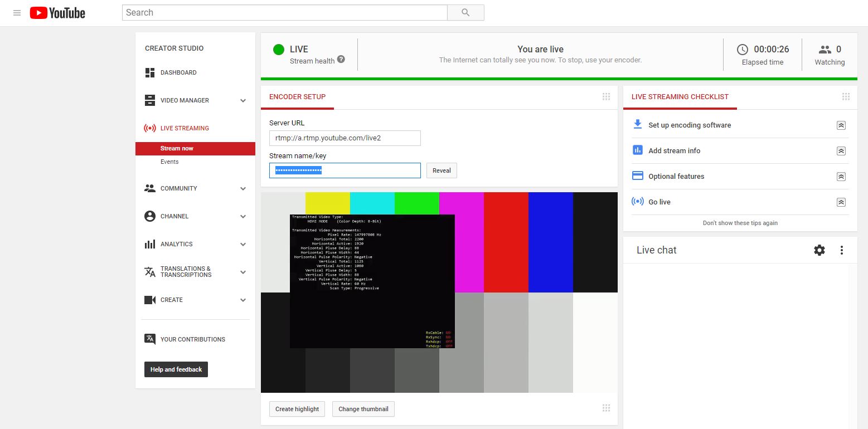868x429 pixels.
Task: Open the hamburger guide menu
Action: click(x=17, y=12)
